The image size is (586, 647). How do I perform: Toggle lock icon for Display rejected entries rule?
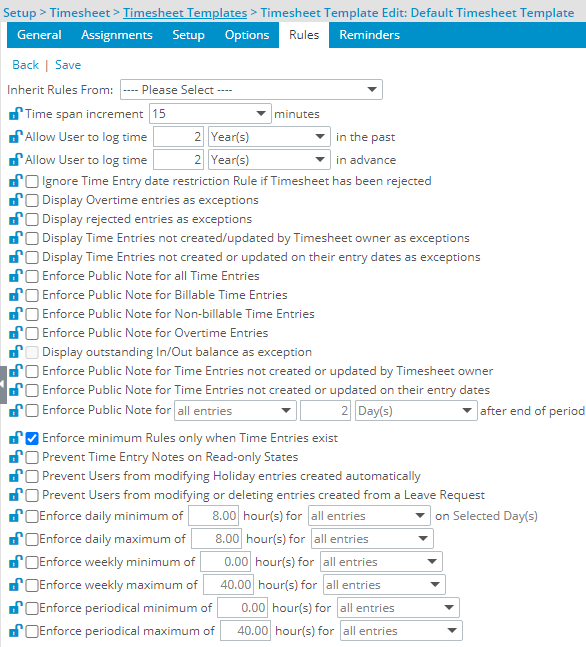tap(16, 219)
